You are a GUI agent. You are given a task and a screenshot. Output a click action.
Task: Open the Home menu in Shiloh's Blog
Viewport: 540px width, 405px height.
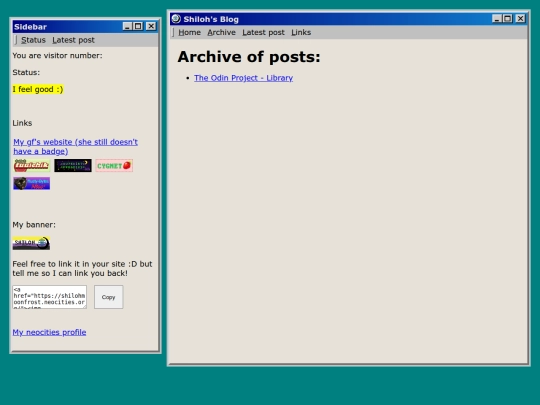(x=189, y=32)
